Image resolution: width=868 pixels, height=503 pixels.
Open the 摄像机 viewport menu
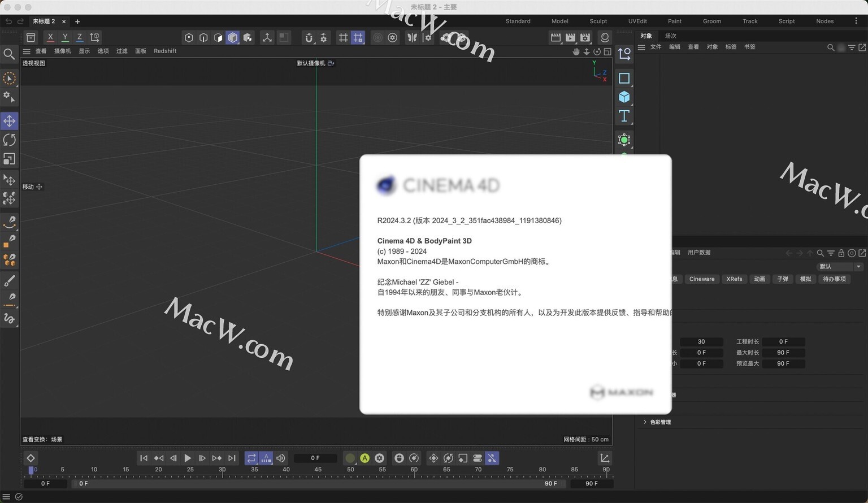click(63, 51)
